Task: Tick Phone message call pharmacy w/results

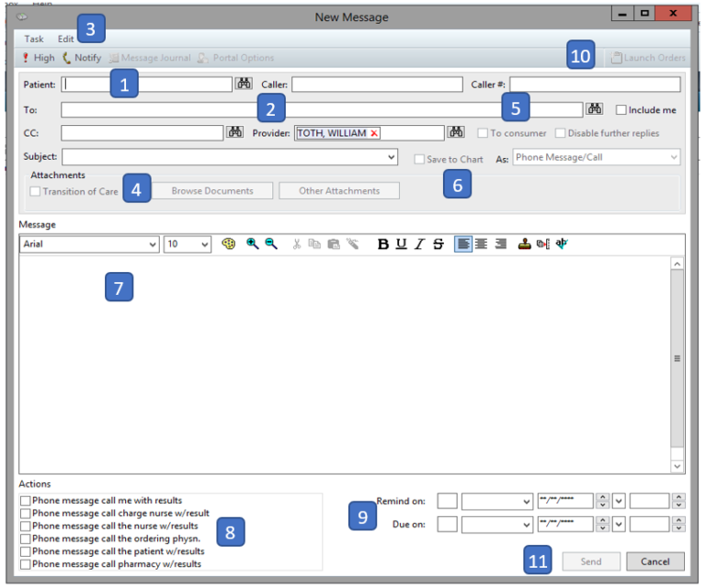Action: (x=26, y=564)
